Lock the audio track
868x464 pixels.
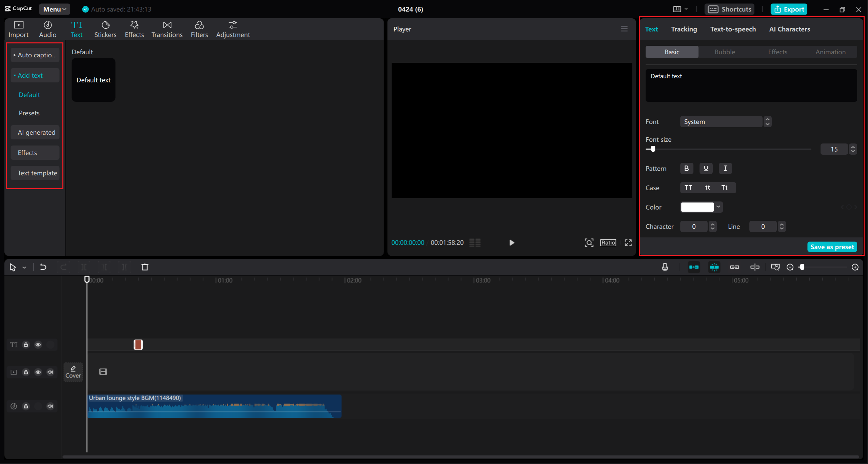(26, 406)
